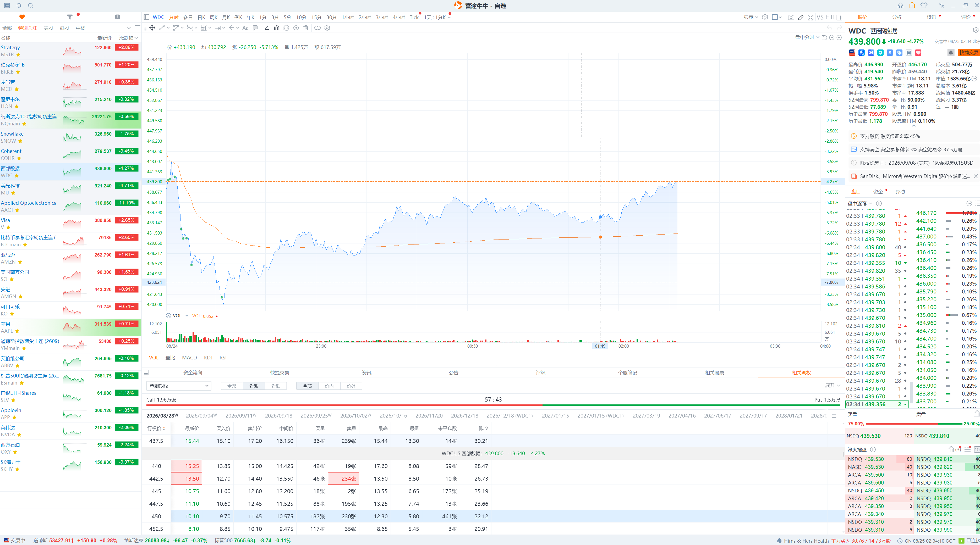This screenshot has height=545, width=980.
Task: Open the 盘中分时 session dropdown
Action: [x=807, y=37]
